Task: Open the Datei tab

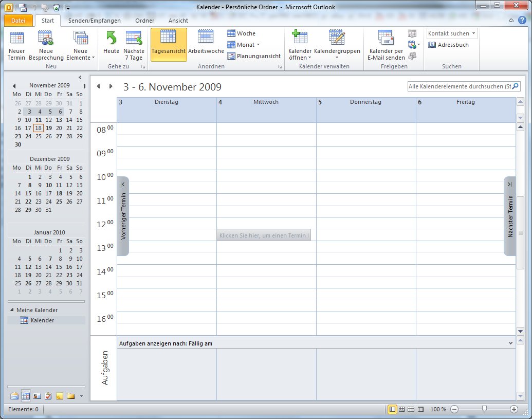Action: [x=19, y=21]
